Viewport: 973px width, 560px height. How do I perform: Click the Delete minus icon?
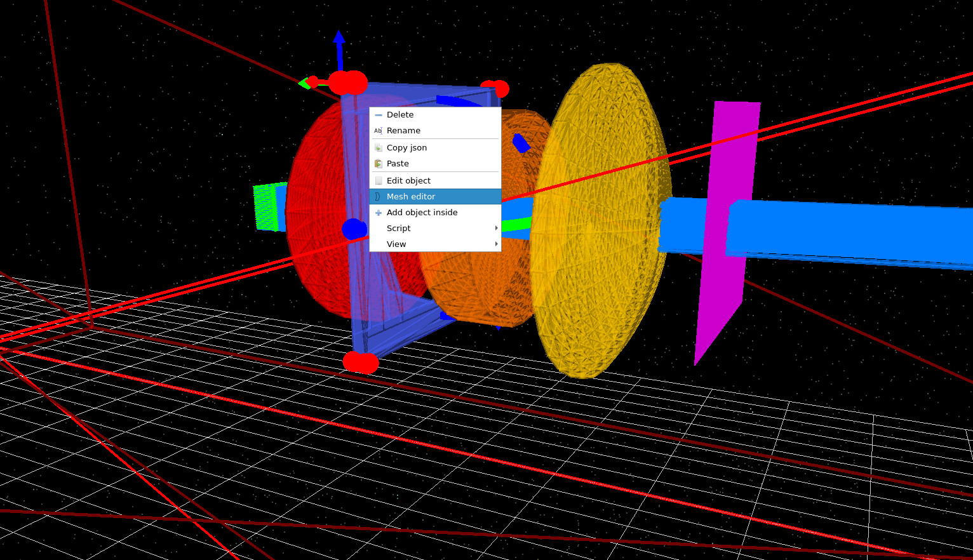pos(379,115)
